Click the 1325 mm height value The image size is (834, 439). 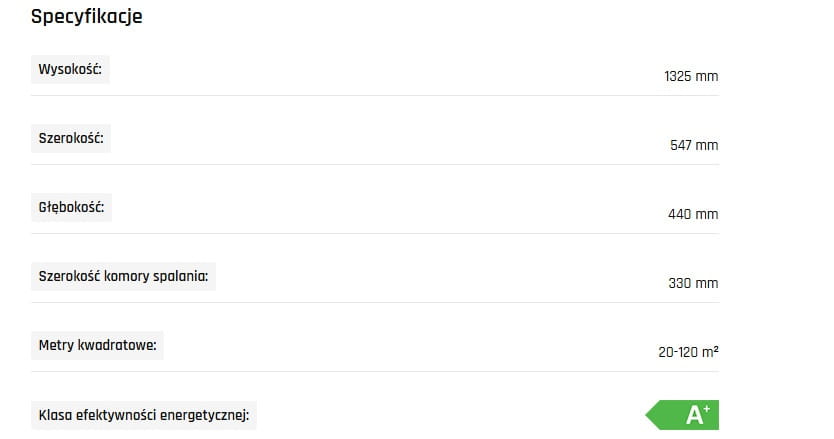[691, 76]
